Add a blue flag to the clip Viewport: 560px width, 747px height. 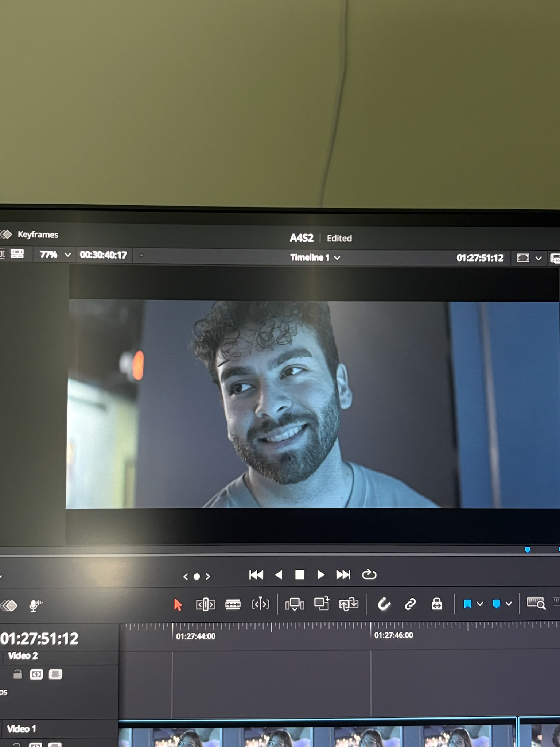[467, 604]
